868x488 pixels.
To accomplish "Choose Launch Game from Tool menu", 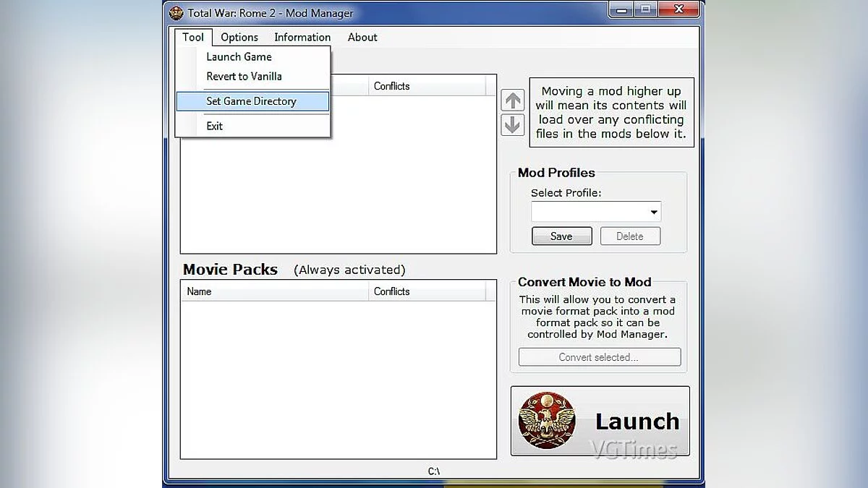I will point(252,56).
